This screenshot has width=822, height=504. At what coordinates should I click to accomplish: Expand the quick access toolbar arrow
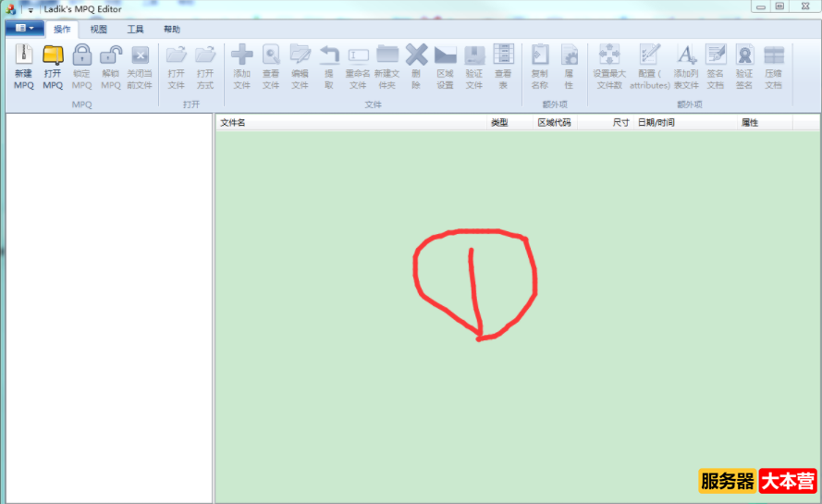30,8
